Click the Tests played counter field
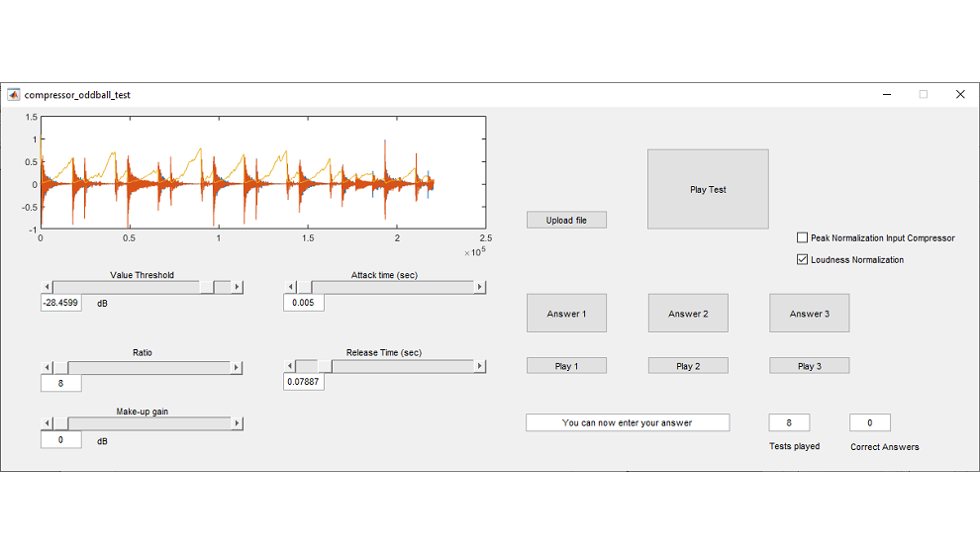 [789, 422]
